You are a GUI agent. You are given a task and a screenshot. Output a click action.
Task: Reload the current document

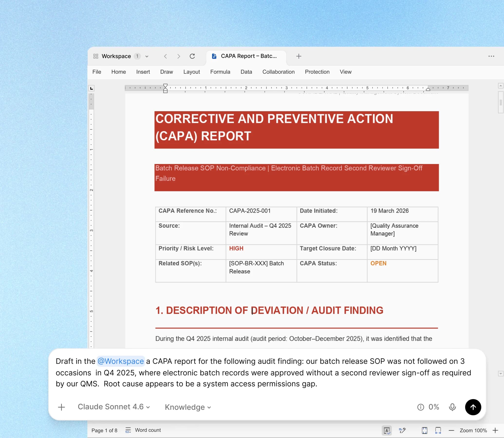pyautogui.click(x=192, y=56)
